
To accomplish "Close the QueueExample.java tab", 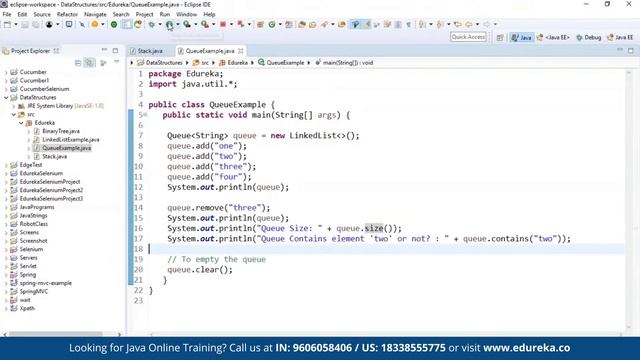I will point(241,51).
